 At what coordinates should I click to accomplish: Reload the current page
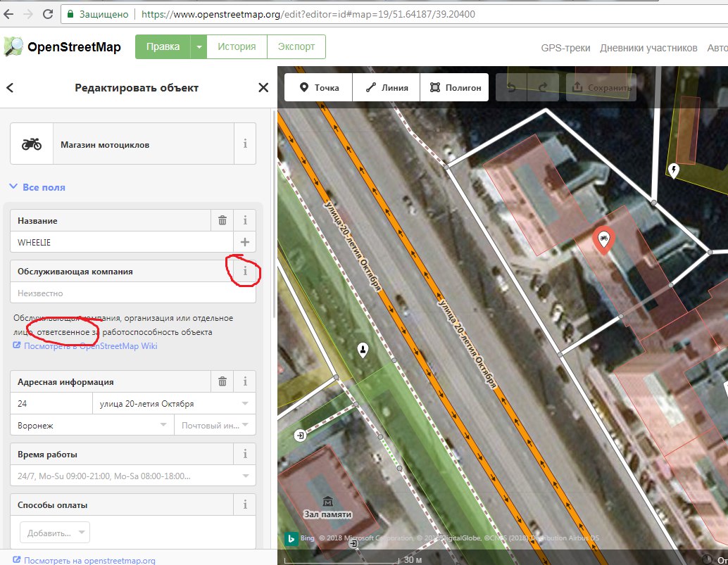[48, 14]
